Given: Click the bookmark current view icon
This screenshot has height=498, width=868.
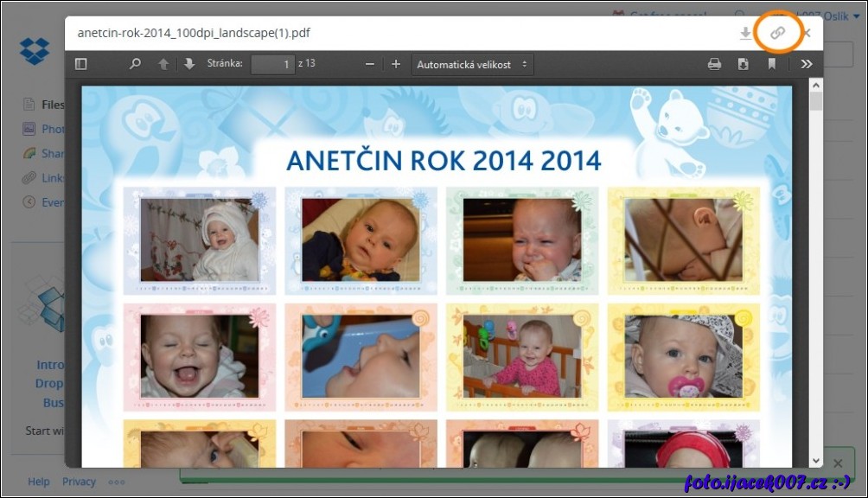Looking at the screenshot, I should (772, 64).
